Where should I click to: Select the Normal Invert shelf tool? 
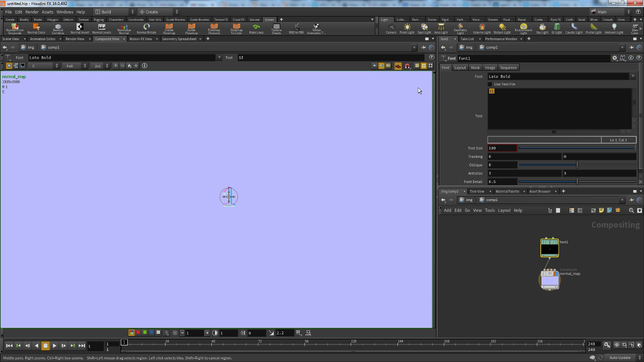(80, 29)
